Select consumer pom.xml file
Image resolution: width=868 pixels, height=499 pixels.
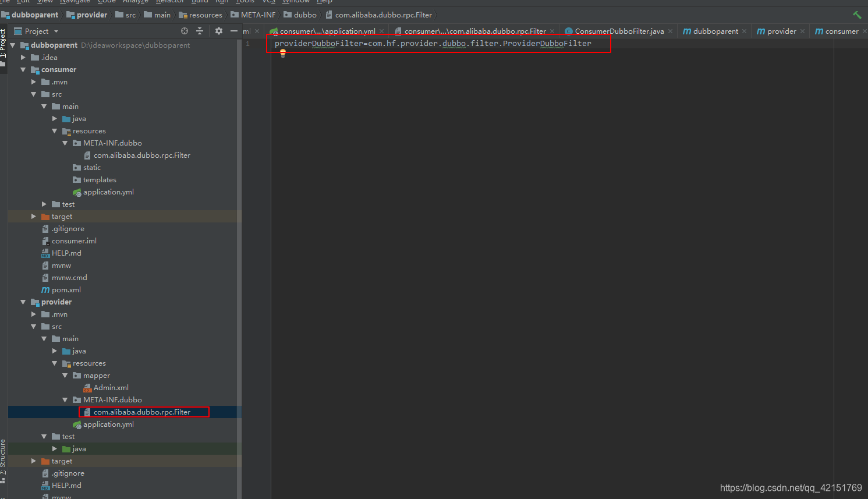(x=66, y=289)
